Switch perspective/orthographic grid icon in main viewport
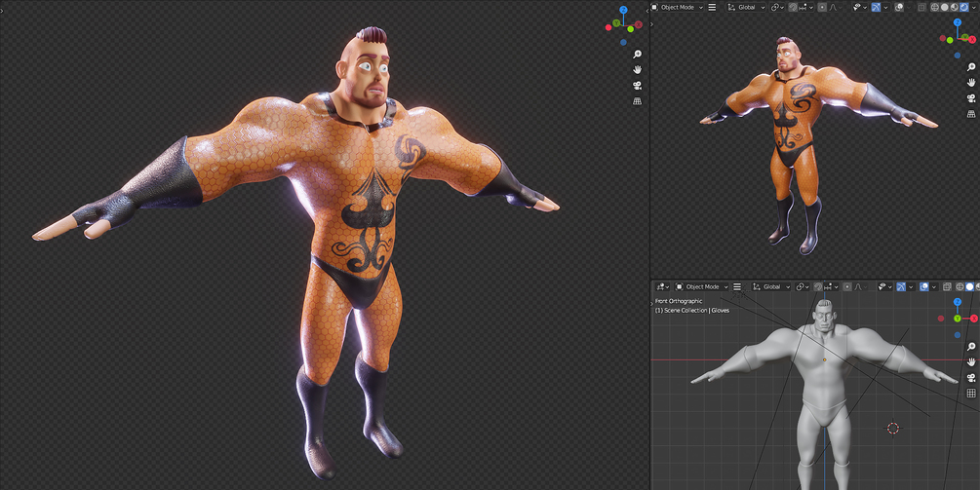This screenshot has width=980, height=490. click(x=637, y=100)
